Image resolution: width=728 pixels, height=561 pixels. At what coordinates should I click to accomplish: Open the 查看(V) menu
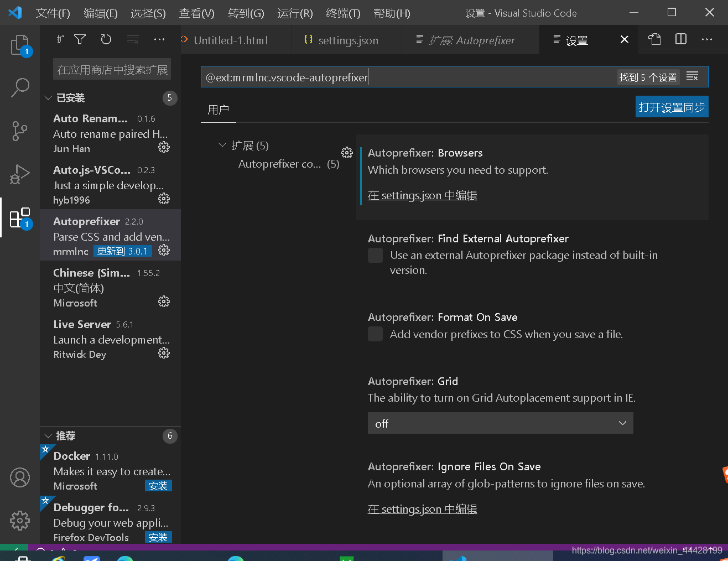197,13
